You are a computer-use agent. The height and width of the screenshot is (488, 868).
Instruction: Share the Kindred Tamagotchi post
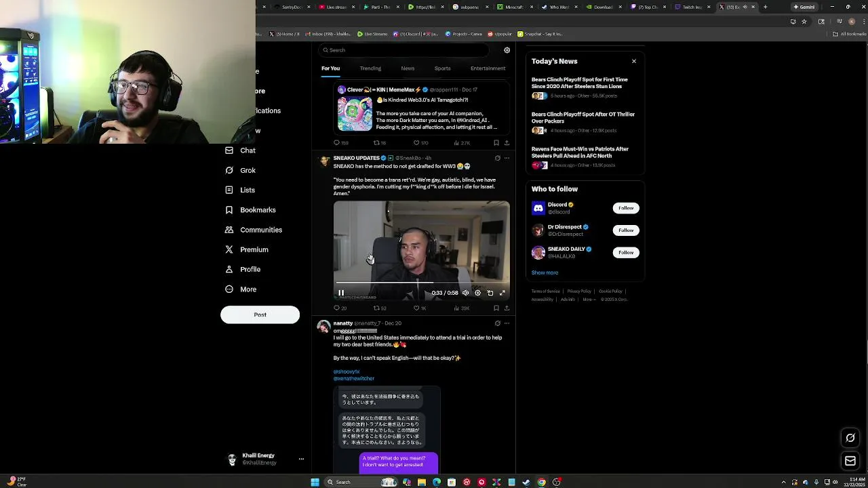pyautogui.click(x=507, y=143)
